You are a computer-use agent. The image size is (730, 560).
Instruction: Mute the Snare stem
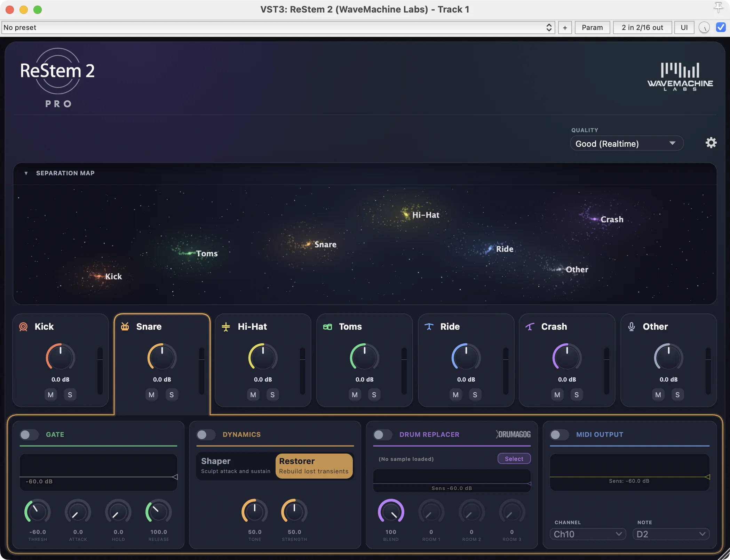pyautogui.click(x=151, y=395)
